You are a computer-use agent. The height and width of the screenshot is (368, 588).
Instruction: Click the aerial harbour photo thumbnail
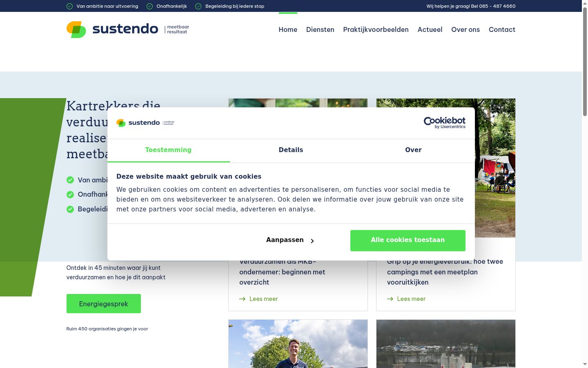446,344
